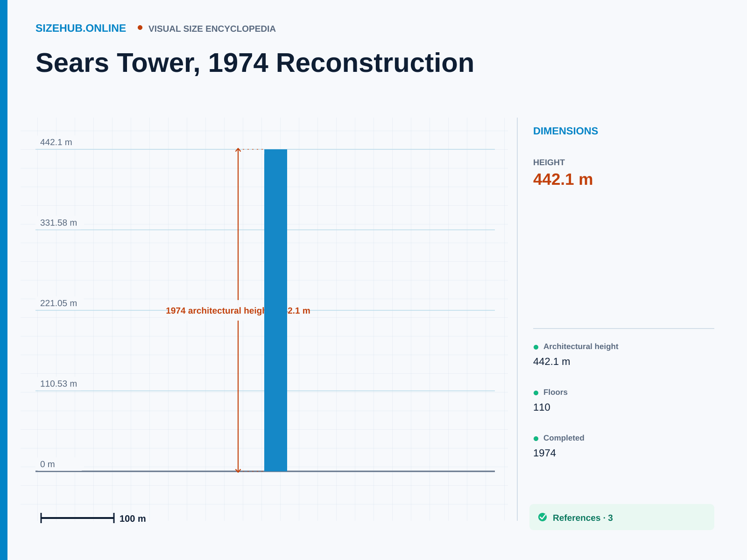Viewport: 747px width, 560px height.
Task: Click the green dot beside Architectural height
Action: point(536,347)
